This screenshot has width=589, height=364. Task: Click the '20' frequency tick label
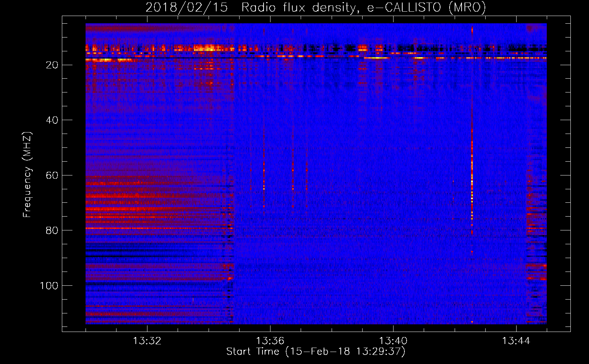[52, 65]
